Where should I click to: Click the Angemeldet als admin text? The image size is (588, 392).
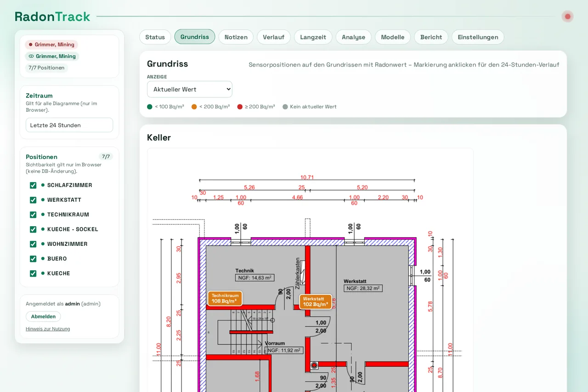(63, 304)
